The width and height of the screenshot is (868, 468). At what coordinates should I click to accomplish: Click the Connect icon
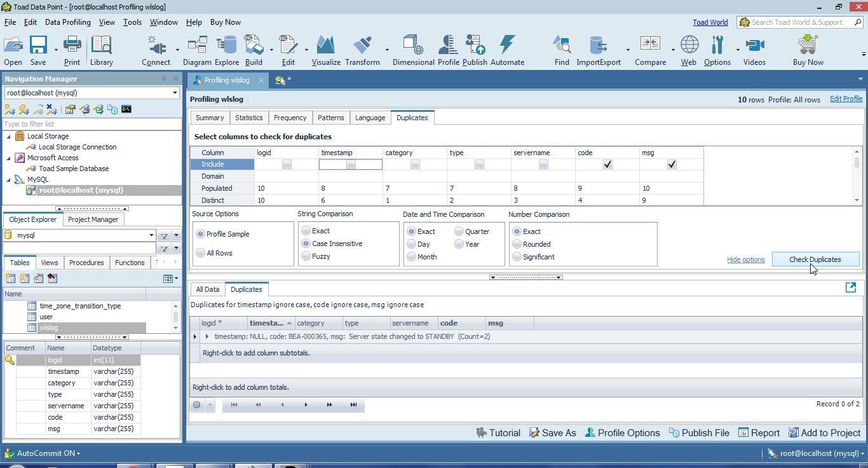click(156, 50)
